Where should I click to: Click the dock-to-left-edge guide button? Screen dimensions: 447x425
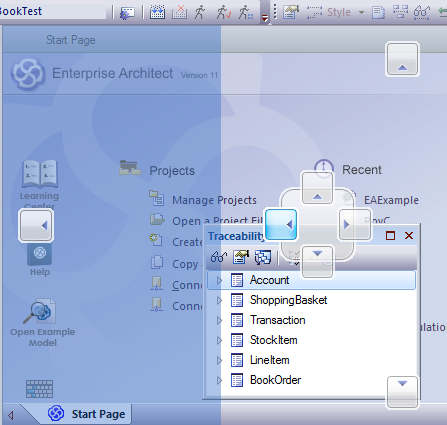(36, 225)
